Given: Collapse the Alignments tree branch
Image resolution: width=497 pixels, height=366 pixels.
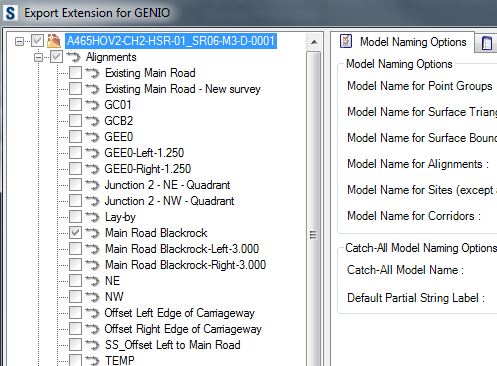Looking at the screenshot, I should pyautogui.click(x=39, y=58).
